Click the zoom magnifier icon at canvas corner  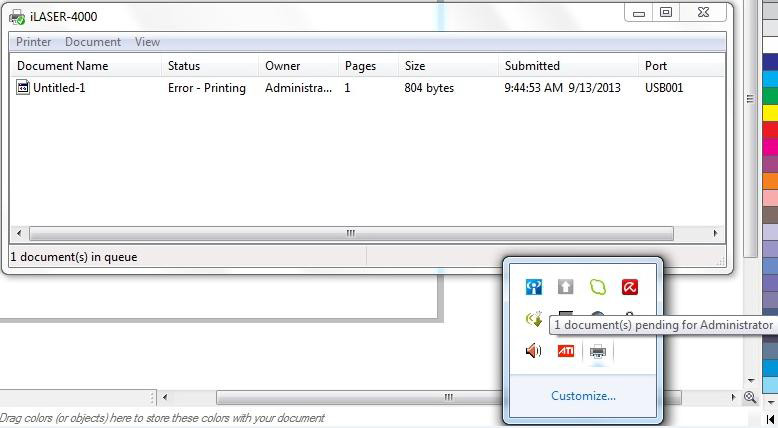pos(749,397)
